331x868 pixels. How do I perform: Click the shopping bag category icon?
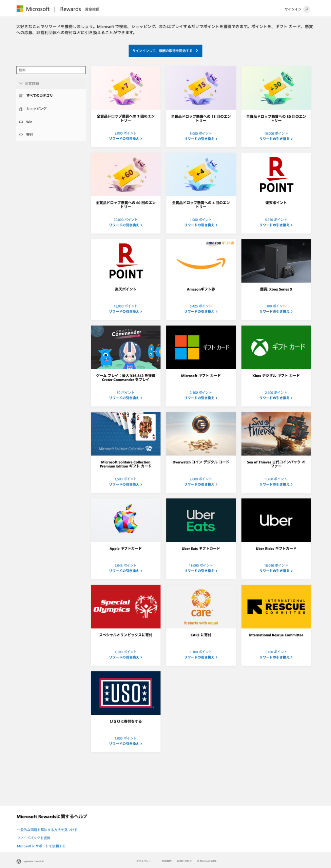click(21, 109)
